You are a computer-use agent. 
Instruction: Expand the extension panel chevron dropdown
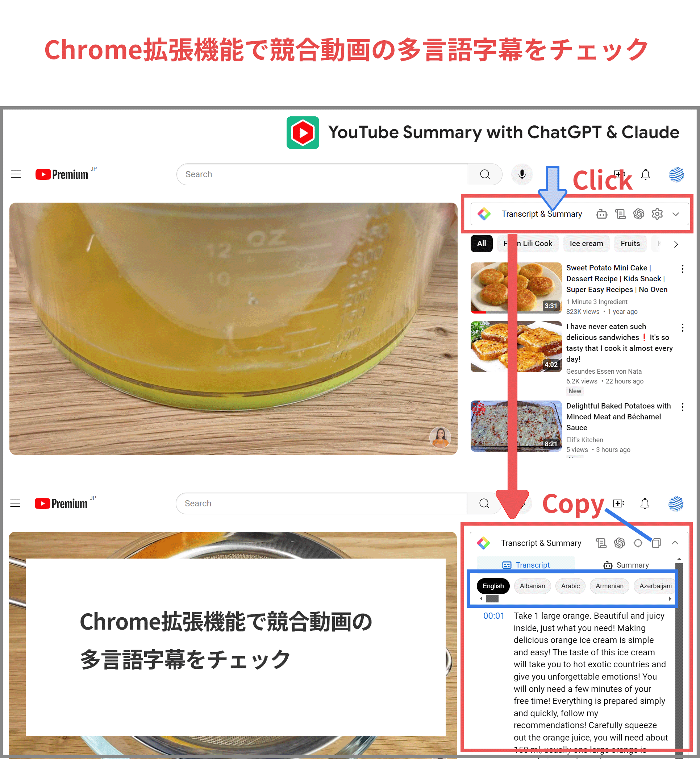pyautogui.click(x=675, y=213)
